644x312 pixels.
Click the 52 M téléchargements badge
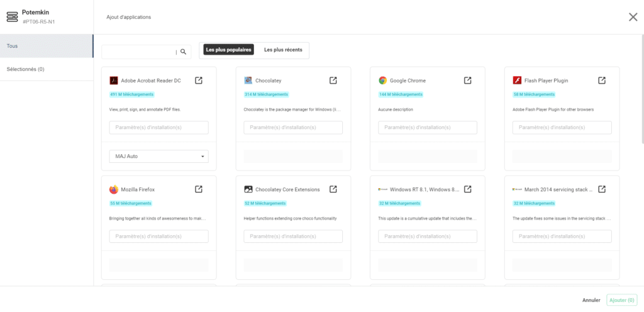click(x=265, y=203)
